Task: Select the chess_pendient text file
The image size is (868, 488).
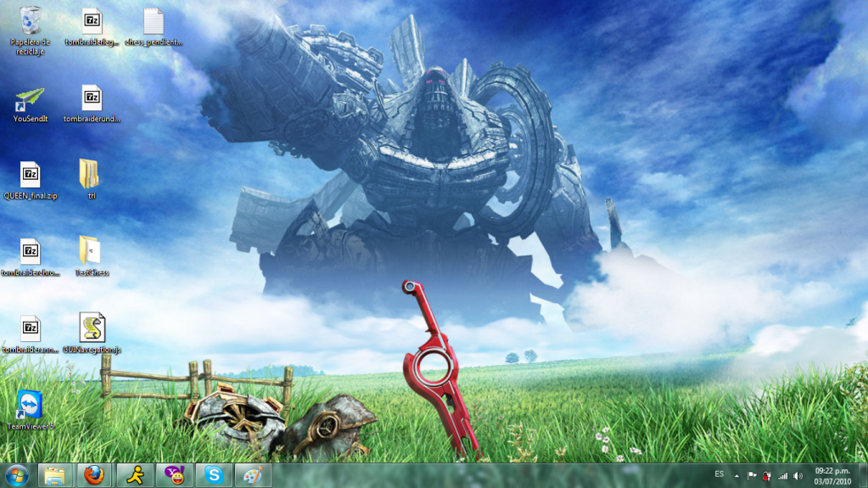Action: click(x=153, y=22)
